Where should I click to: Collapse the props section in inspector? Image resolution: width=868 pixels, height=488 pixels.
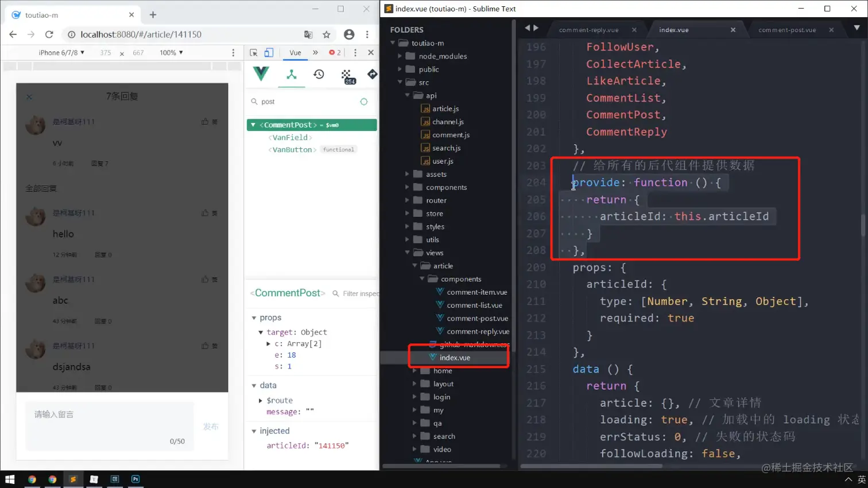coord(254,317)
